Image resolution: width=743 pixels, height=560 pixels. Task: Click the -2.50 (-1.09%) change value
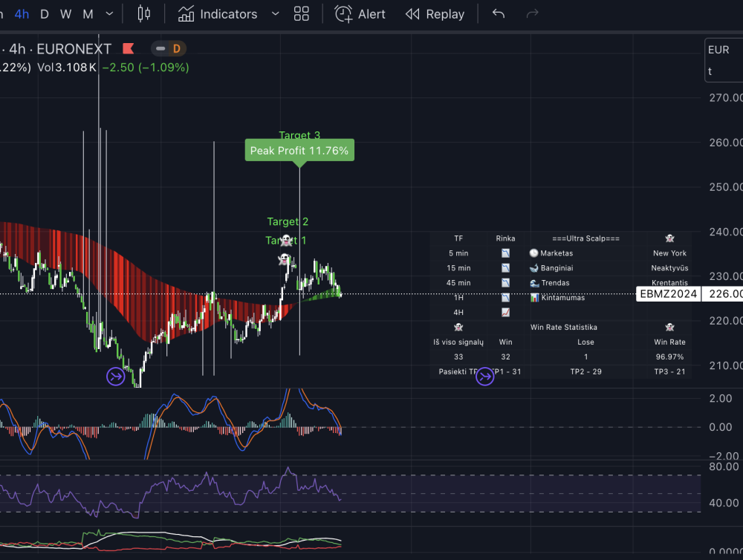click(x=146, y=68)
